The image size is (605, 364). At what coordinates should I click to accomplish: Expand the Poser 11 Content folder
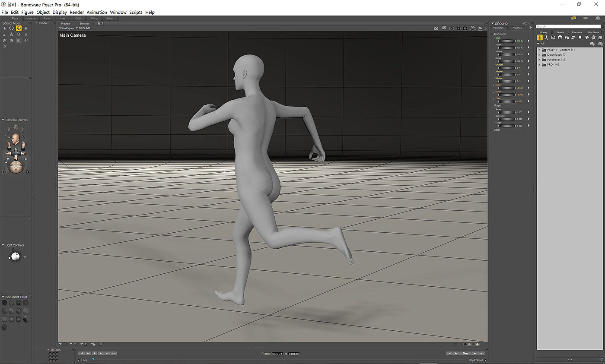tap(539, 50)
